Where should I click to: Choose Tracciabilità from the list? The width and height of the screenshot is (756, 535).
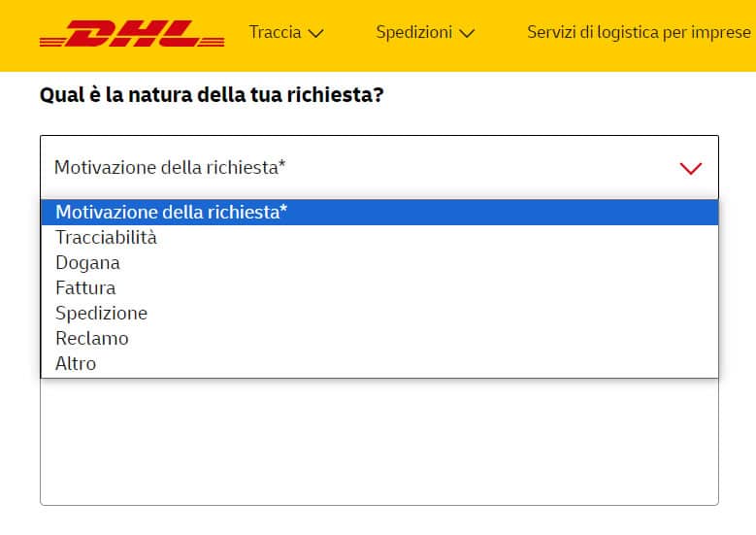[106, 237]
